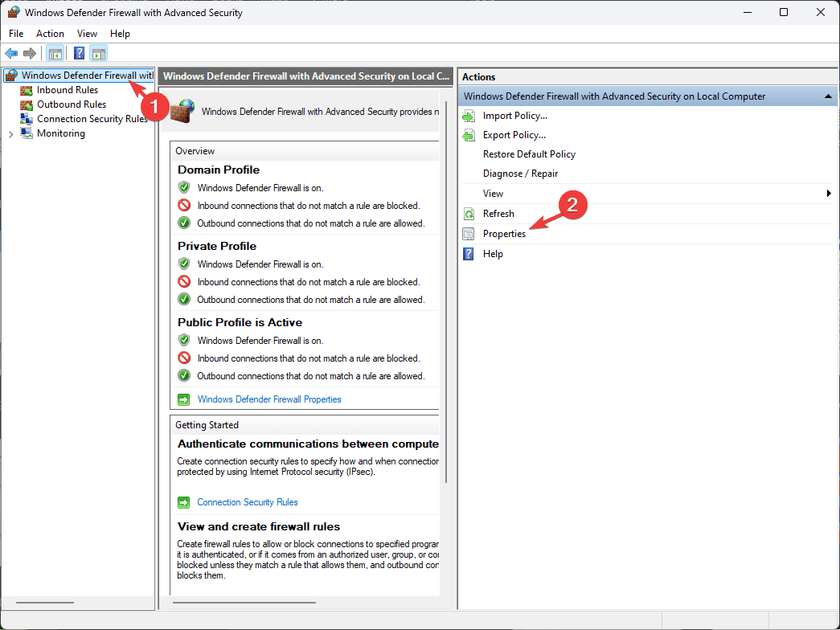Screen dimensions: 840x630
Task: Open the File menu
Action: [x=16, y=33]
